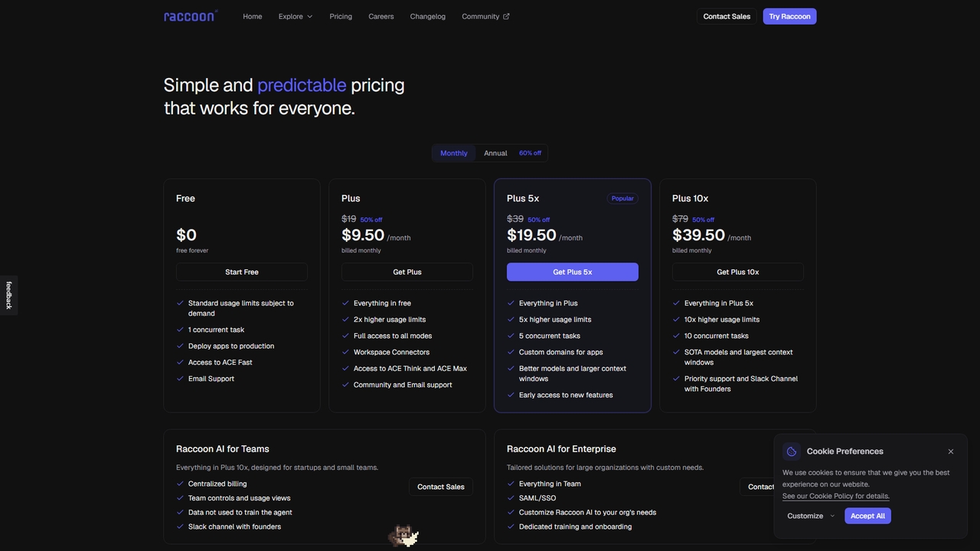Click checkmark beside Email Support

click(180, 379)
